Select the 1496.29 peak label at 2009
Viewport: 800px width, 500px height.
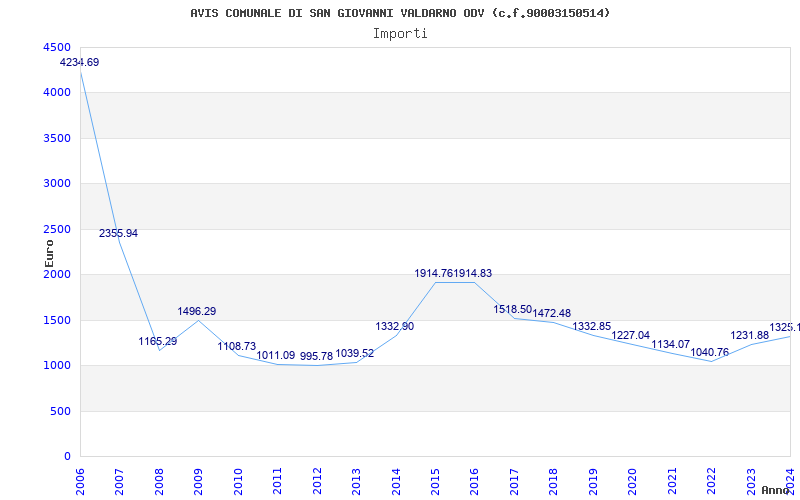tap(197, 312)
